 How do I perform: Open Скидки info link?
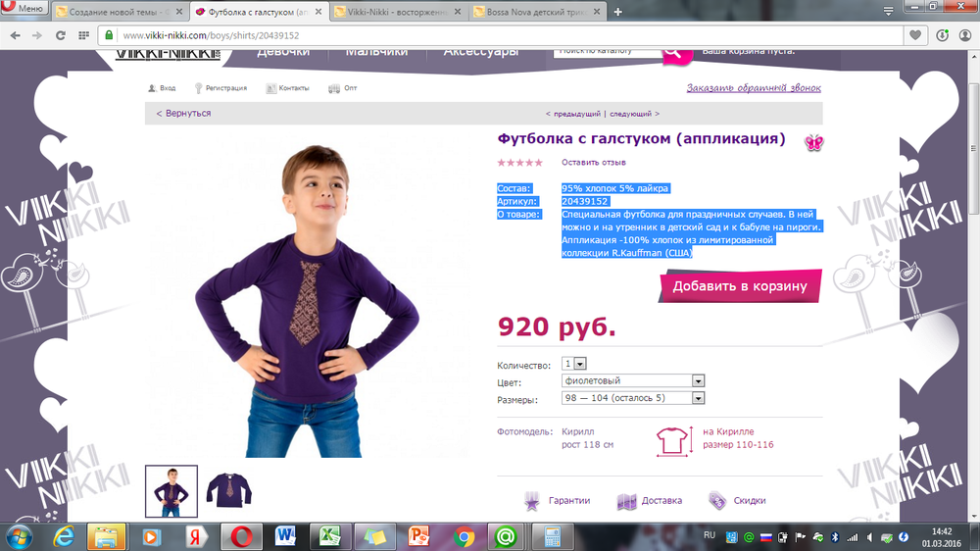737,500
